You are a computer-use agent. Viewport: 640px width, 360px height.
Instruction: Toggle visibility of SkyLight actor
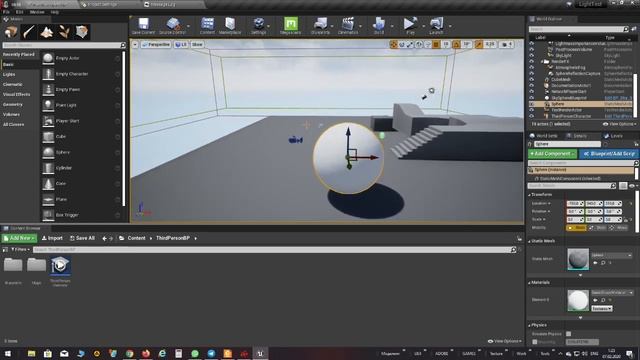531,56
